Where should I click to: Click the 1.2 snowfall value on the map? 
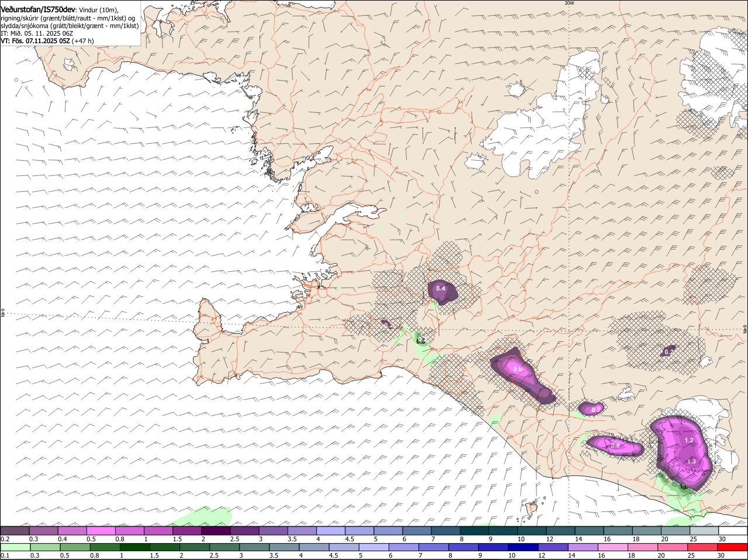[688, 440]
